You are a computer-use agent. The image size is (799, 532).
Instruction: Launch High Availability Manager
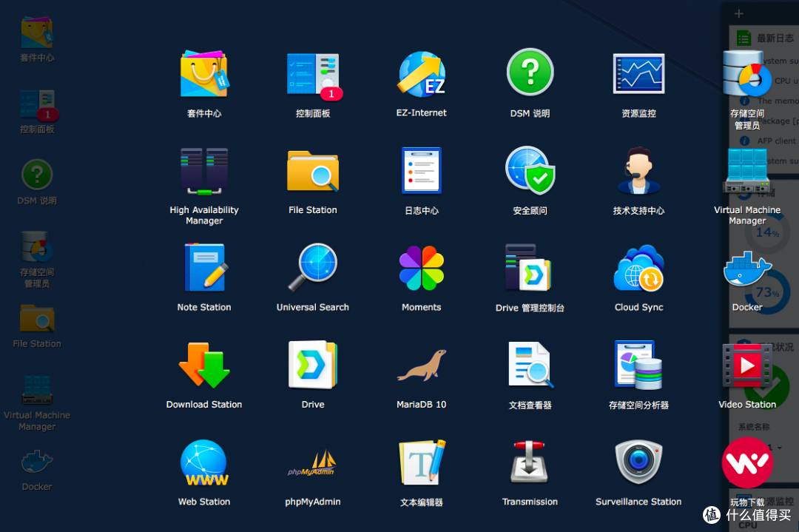point(204,172)
